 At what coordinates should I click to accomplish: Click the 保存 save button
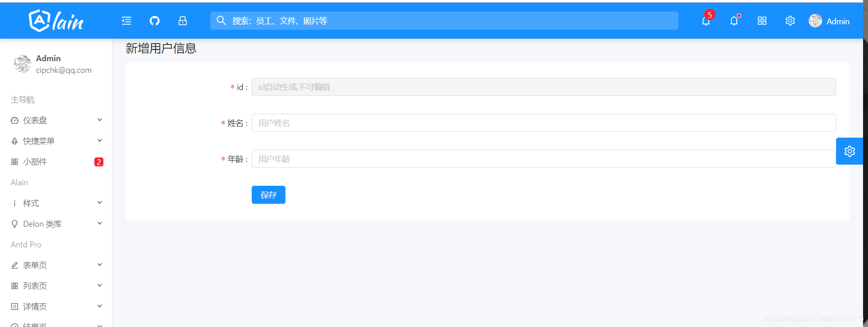click(268, 195)
